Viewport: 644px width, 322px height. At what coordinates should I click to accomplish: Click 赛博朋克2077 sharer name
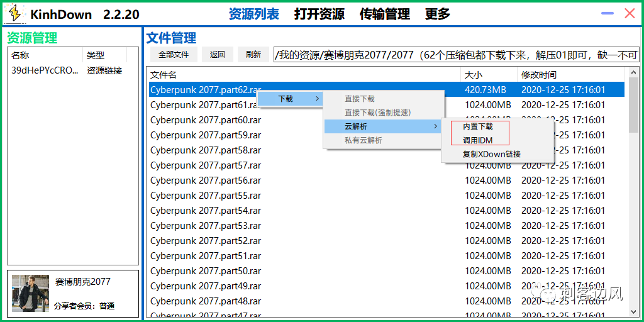click(83, 282)
